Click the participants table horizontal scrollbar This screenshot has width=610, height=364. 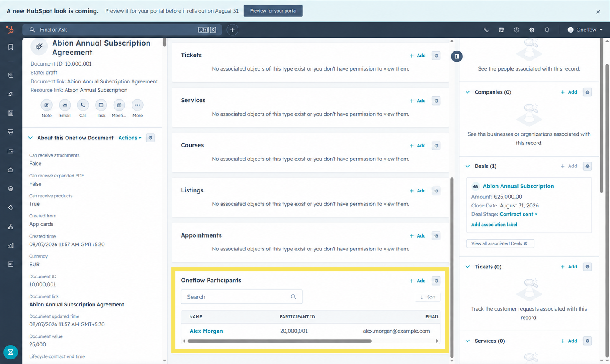coord(279,341)
